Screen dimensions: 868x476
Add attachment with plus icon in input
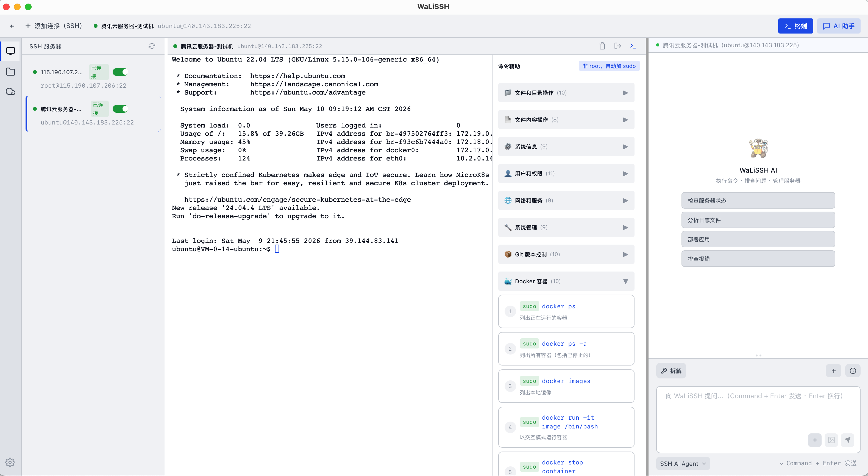[x=815, y=440]
